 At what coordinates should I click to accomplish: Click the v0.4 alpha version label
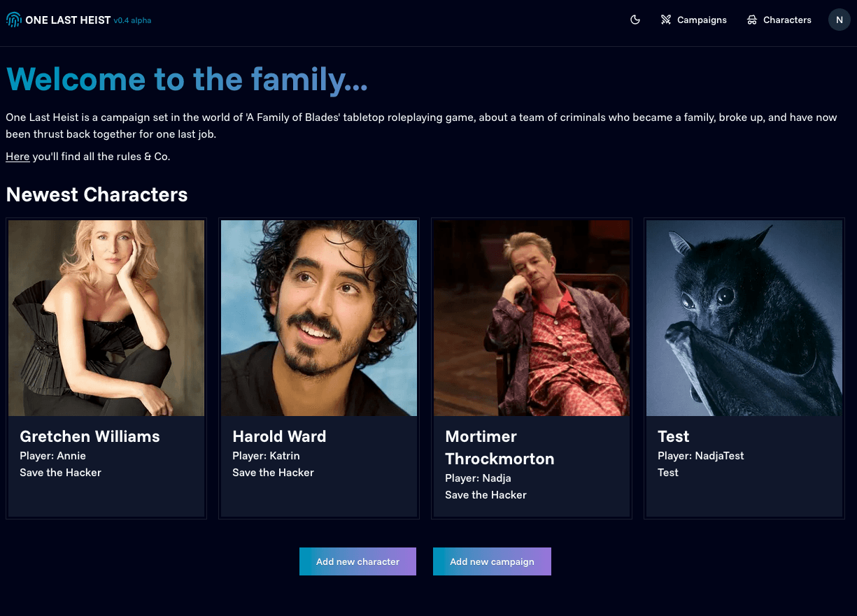pos(132,20)
